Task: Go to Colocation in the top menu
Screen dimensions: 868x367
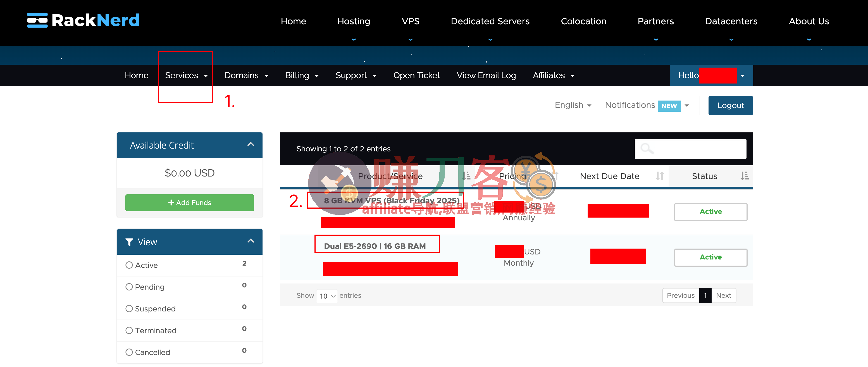Action: (x=583, y=21)
